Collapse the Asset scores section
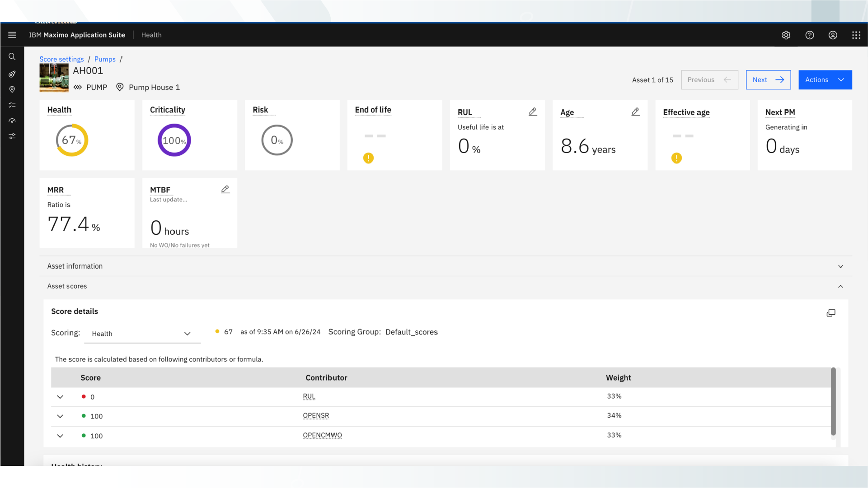 tap(840, 286)
